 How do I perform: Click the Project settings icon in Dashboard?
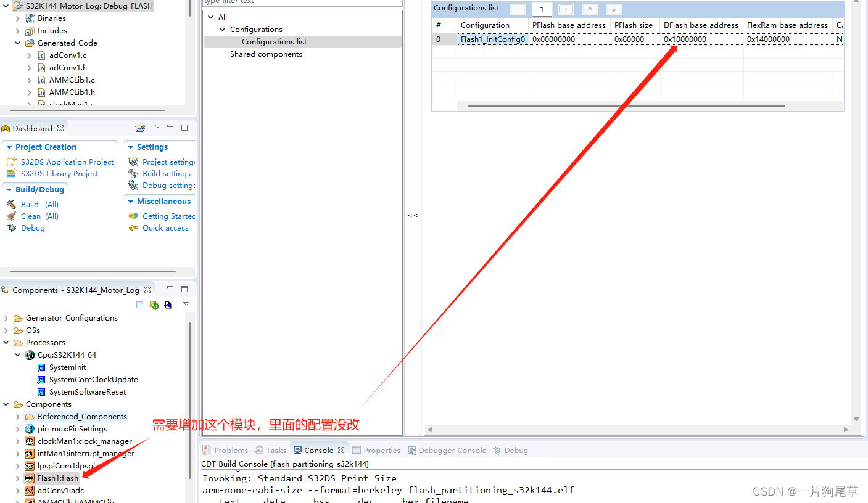[133, 162]
